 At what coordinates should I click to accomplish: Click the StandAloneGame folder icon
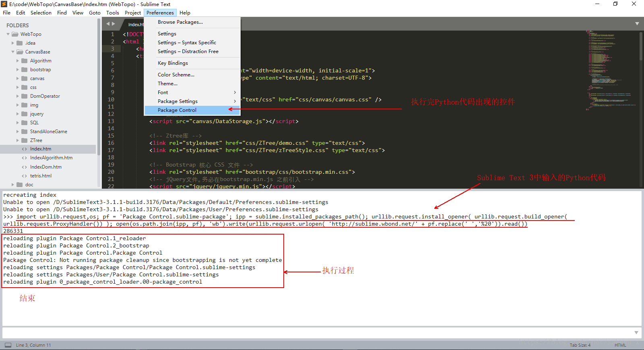click(25, 132)
